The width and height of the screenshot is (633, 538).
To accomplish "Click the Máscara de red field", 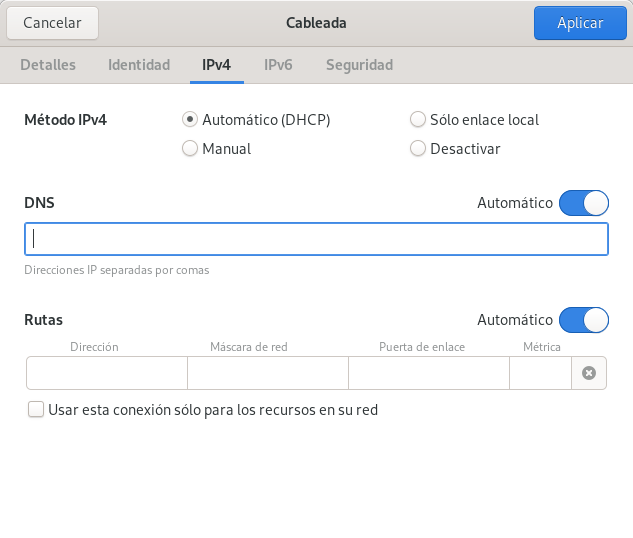I will [268, 373].
